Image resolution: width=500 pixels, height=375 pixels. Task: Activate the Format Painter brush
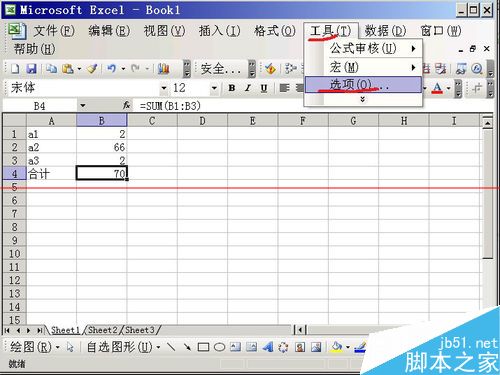(x=92, y=69)
